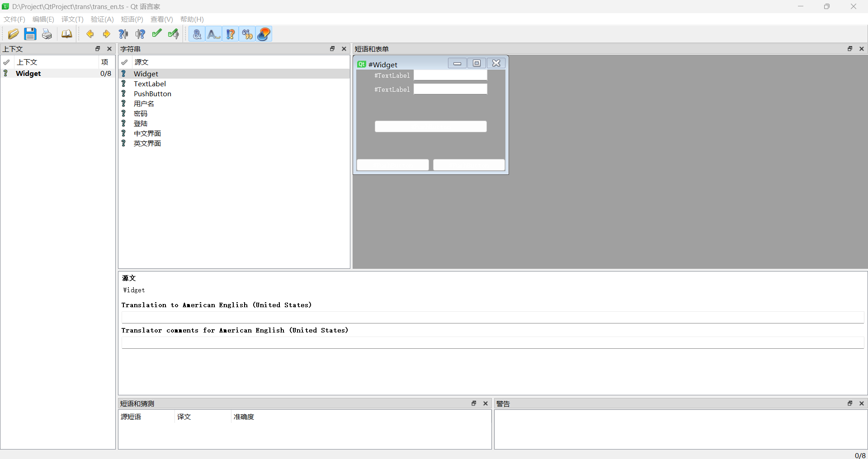Close the 短语和猜测 dock panel

point(486,403)
